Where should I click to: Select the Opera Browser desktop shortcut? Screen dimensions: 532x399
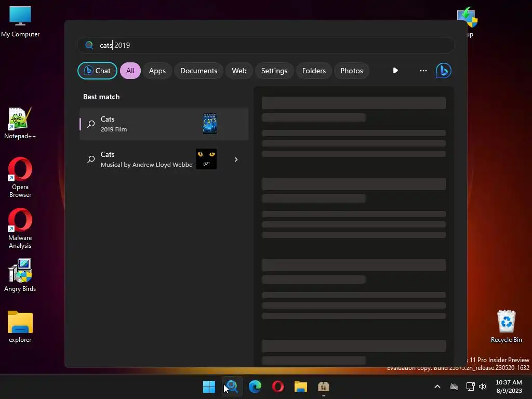coord(20,177)
